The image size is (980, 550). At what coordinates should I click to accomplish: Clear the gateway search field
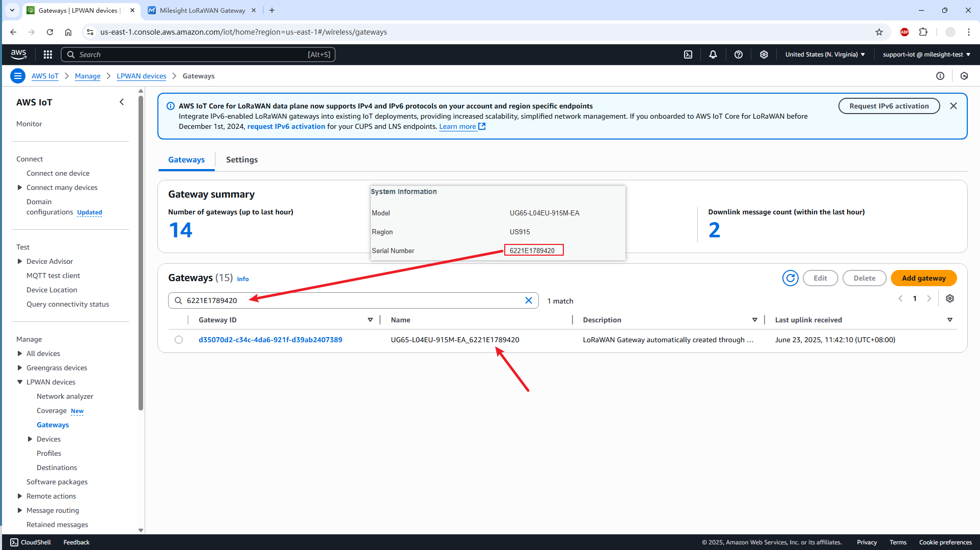pyautogui.click(x=529, y=300)
